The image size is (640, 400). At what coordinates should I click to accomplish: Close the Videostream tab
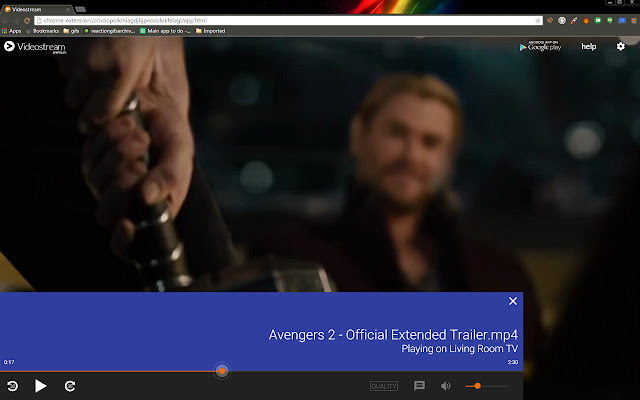coord(68,9)
